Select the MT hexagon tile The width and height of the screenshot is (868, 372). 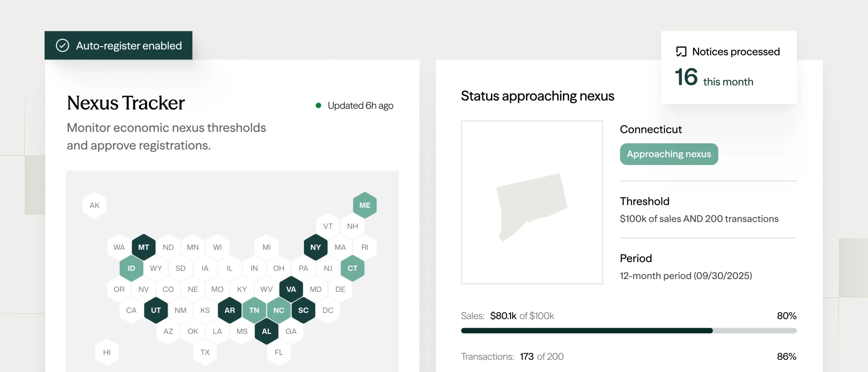coord(143,247)
